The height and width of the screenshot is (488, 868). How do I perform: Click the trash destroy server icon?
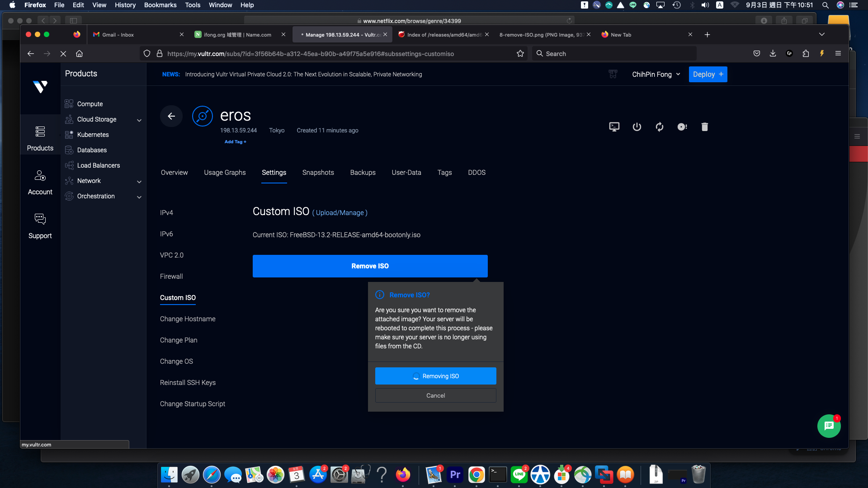pos(704,127)
